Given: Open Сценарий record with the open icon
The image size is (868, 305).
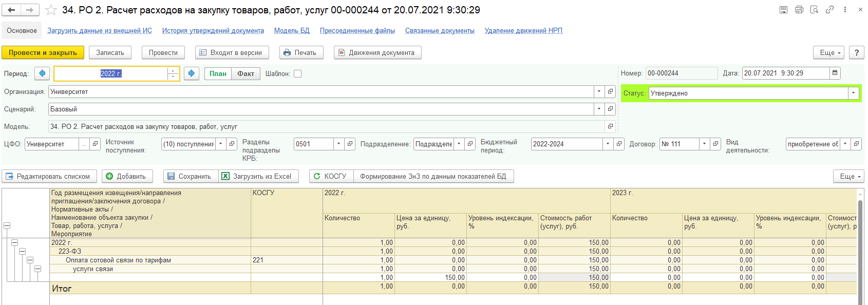Looking at the screenshot, I should click(x=610, y=109).
